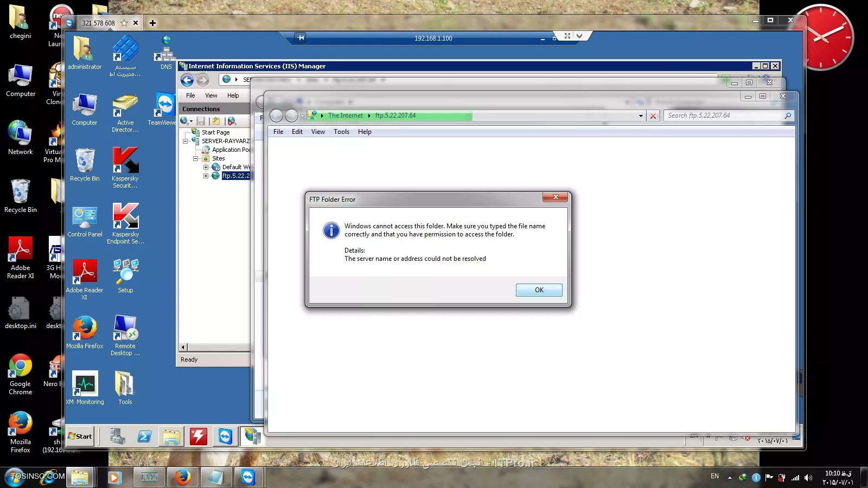Click the remote Start button
Viewport: 868px width, 488px height.
coord(80,436)
